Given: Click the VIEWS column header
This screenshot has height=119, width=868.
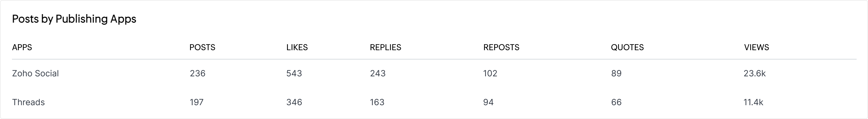Looking at the screenshot, I should [756, 47].
